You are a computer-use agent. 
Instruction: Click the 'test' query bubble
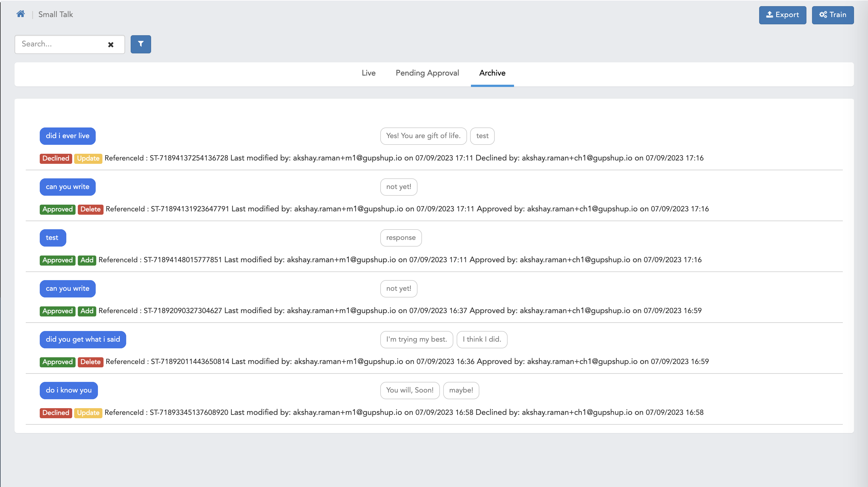[x=53, y=238]
